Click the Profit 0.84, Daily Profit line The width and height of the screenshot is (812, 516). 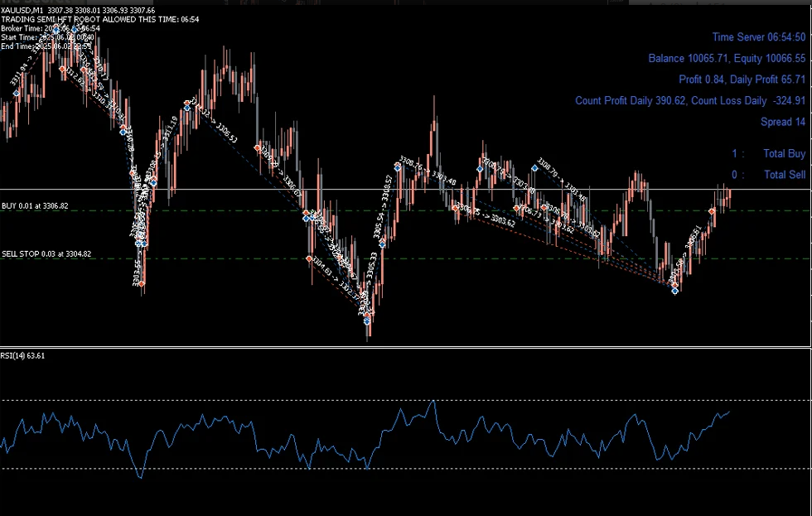742,80
